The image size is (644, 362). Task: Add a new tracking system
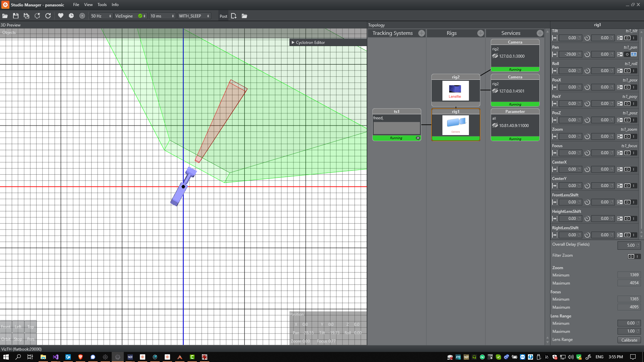point(422,33)
